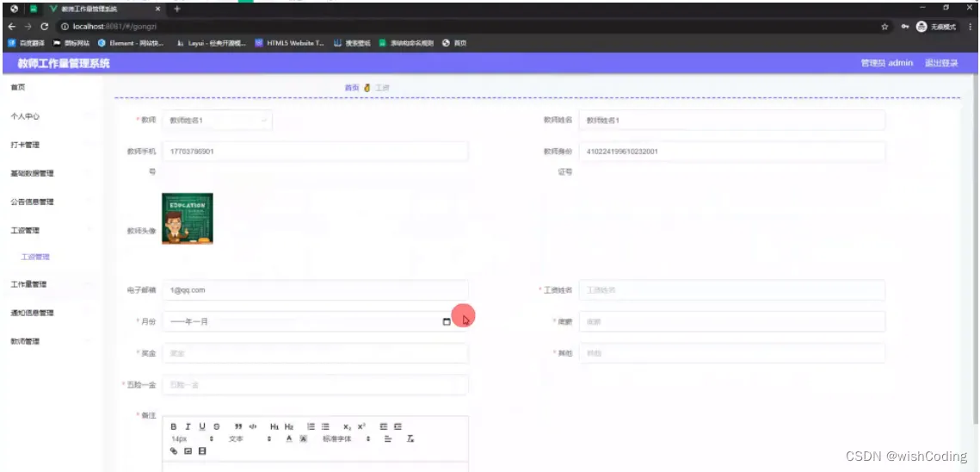Expand 工作量管理 in the sidebar
Image resolution: width=980 pixels, height=472 pixels.
[x=52, y=284]
